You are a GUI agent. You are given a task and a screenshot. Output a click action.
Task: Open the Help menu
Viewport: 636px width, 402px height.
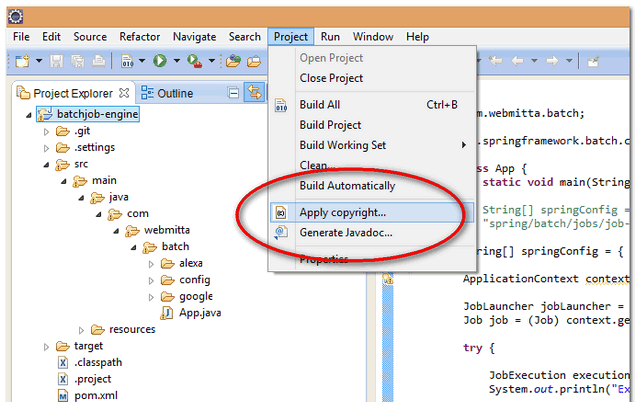coord(417,37)
